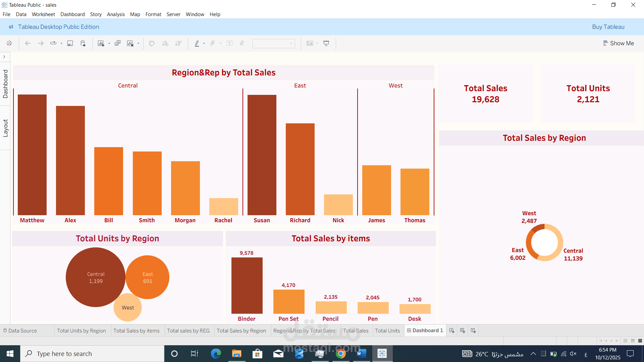Image resolution: width=644 pixels, height=362 pixels.
Task: Select the Undo arrow in the toolbar
Action: [x=28, y=43]
